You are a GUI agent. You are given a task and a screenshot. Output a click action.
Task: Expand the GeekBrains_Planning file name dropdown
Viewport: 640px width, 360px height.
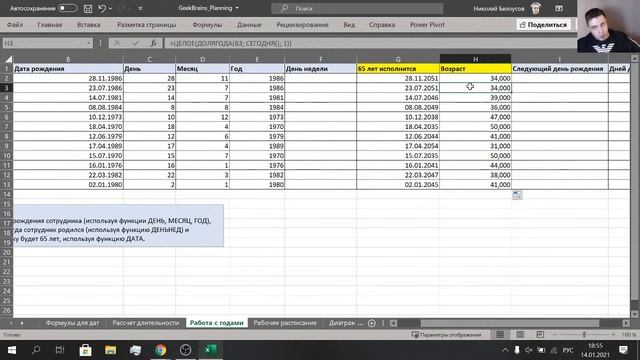[x=237, y=8]
